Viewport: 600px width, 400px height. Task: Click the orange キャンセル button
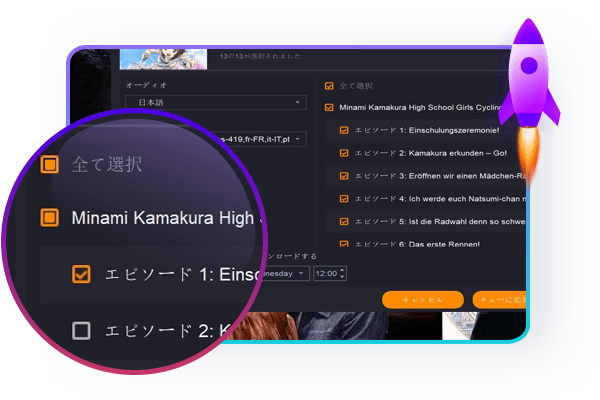(x=423, y=299)
